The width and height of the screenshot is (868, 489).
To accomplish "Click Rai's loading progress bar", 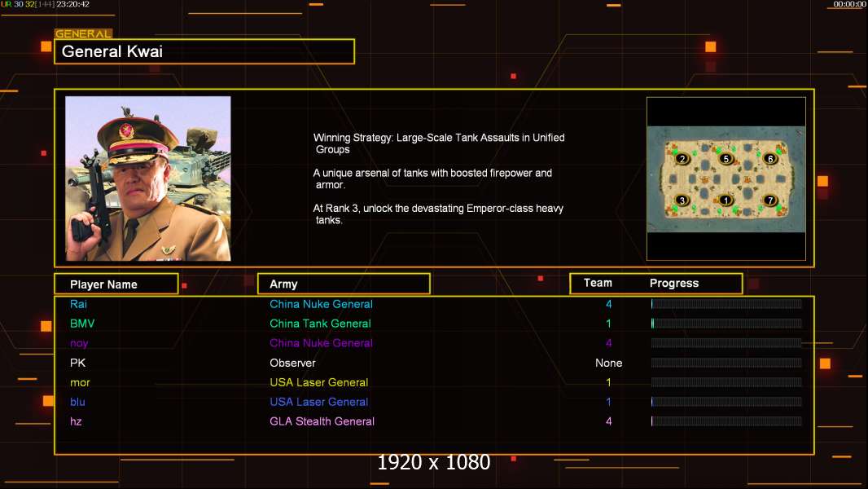I will coord(726,303).
